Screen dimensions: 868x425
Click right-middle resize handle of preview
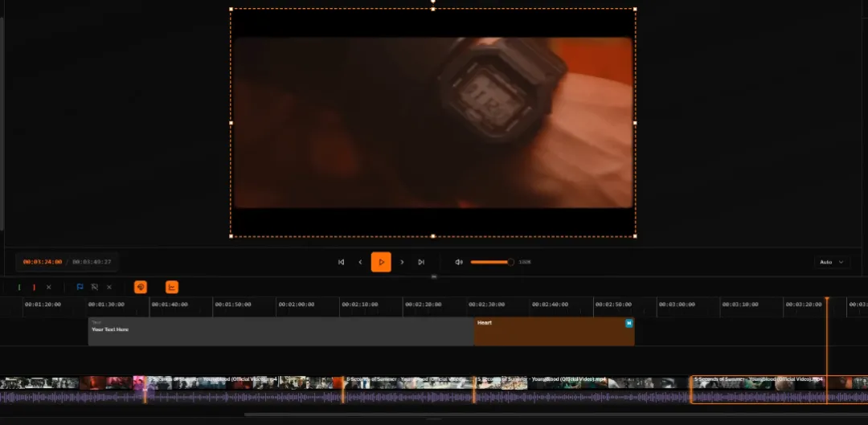tap(635, 123)
